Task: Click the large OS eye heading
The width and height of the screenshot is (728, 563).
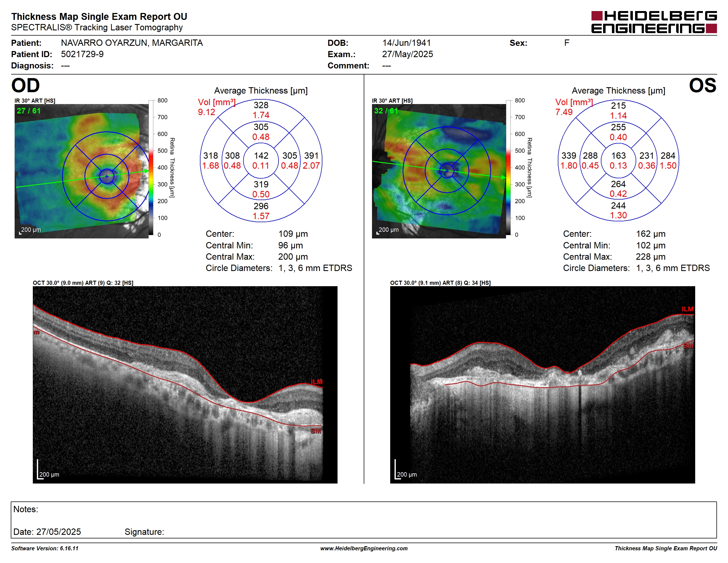Action: point(703,85)
